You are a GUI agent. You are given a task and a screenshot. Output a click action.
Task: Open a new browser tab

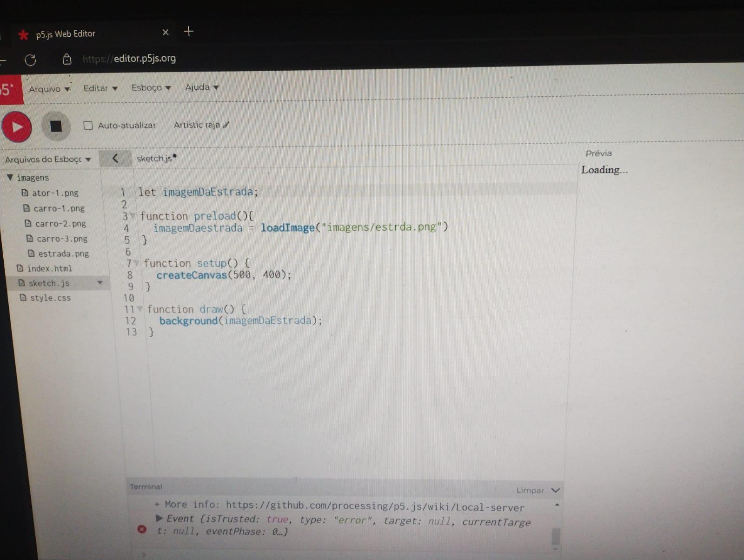[188, 31]
